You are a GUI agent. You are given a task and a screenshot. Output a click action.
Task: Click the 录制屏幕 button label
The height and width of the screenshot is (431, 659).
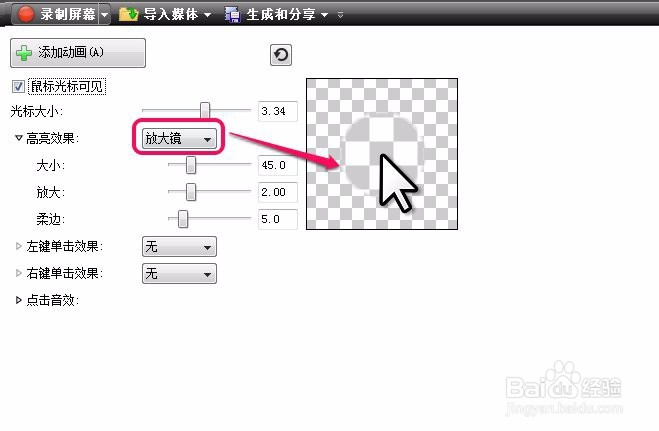click(68, 14)
